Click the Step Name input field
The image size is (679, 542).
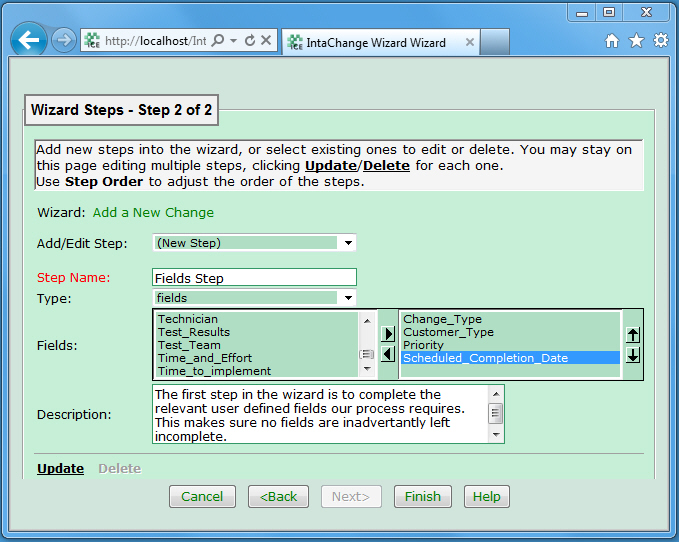[x=254, y=277]
